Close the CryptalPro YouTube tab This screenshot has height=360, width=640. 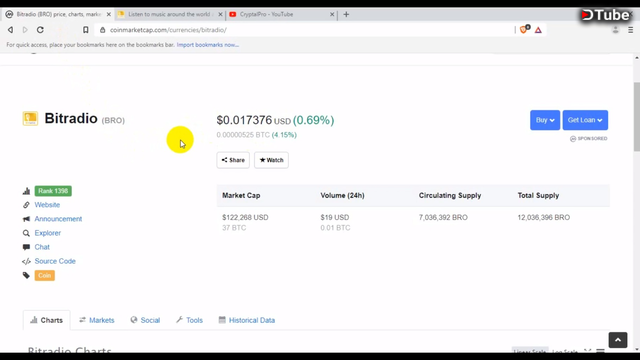[332, 14]
